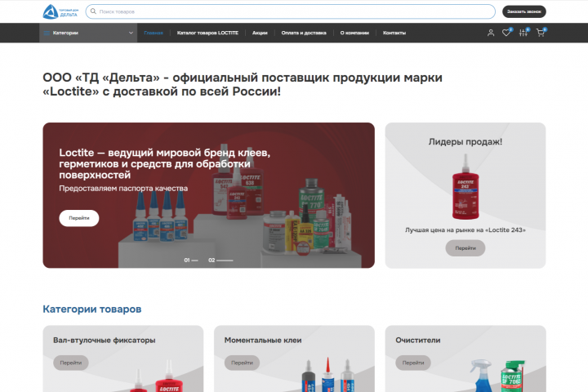
Task: Expand the Категории dropdown chevron
Action: click(131, 33)
